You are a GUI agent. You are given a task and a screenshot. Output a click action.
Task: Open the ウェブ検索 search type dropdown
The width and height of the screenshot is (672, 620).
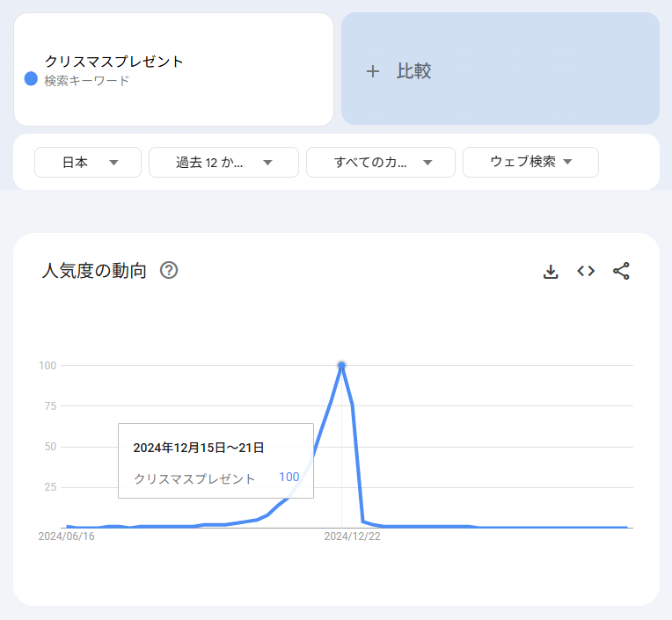click(530, 162)
